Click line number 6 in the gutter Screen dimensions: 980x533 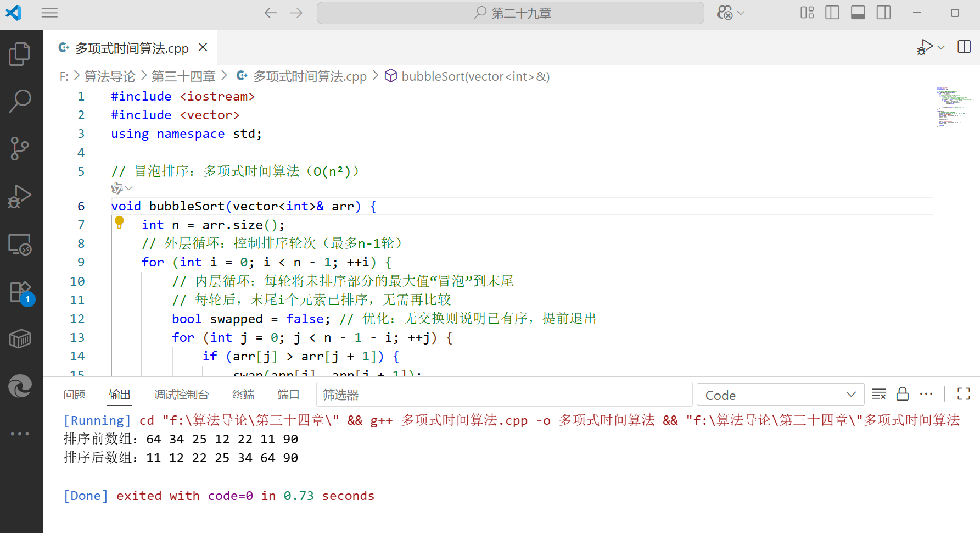point(81,206)
